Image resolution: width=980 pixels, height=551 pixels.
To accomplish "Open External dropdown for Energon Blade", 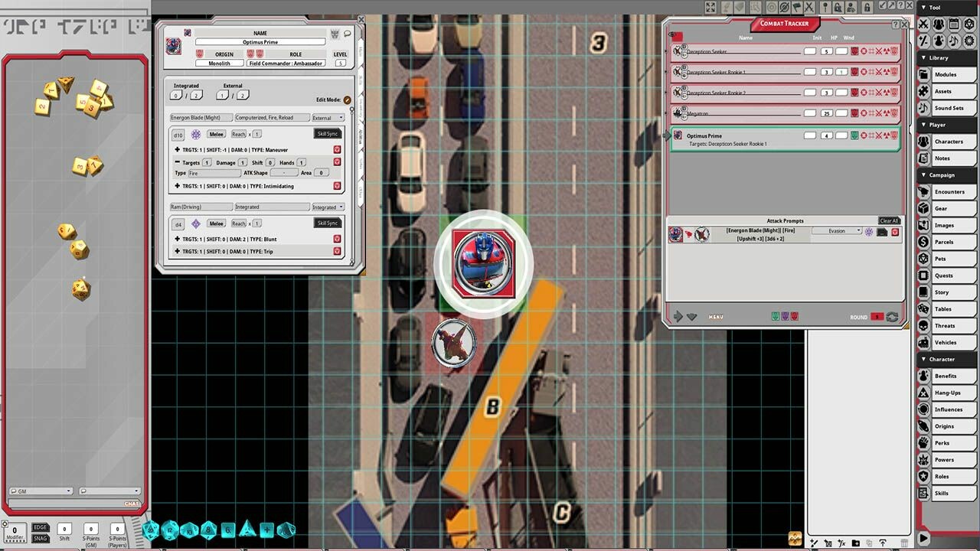I will (x=328, y=118).
